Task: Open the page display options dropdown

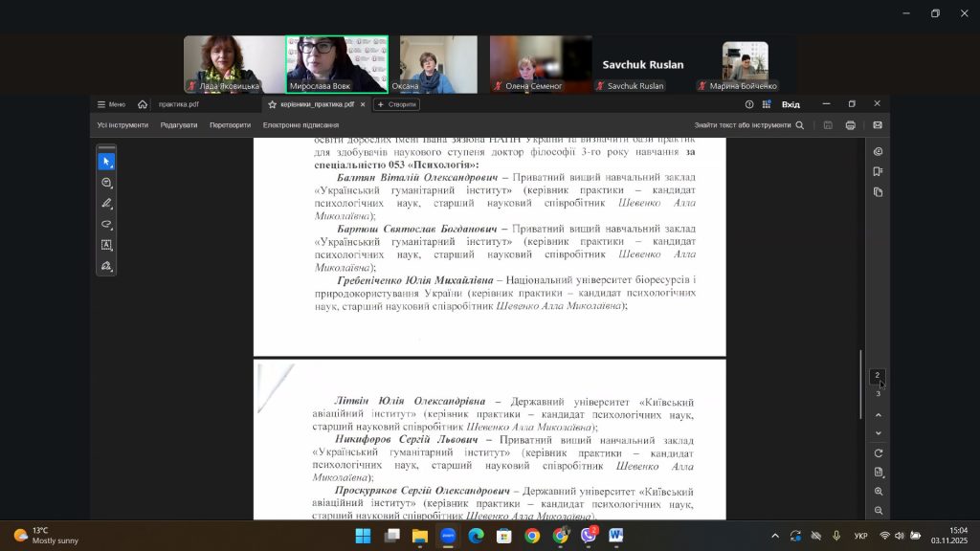Action: click(879, 473)
